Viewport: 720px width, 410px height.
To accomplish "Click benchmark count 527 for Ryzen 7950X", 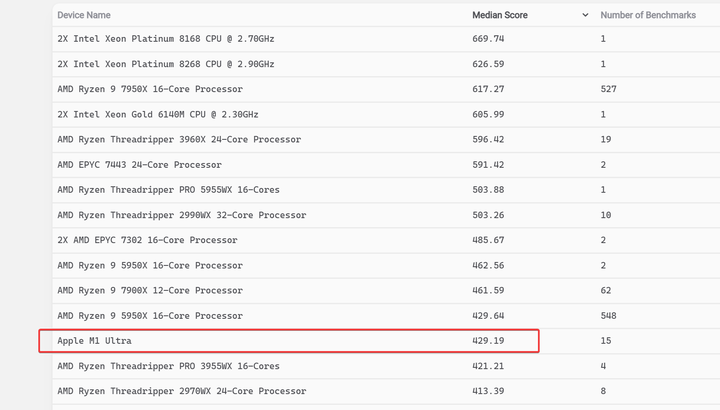I will click(608, 89).
